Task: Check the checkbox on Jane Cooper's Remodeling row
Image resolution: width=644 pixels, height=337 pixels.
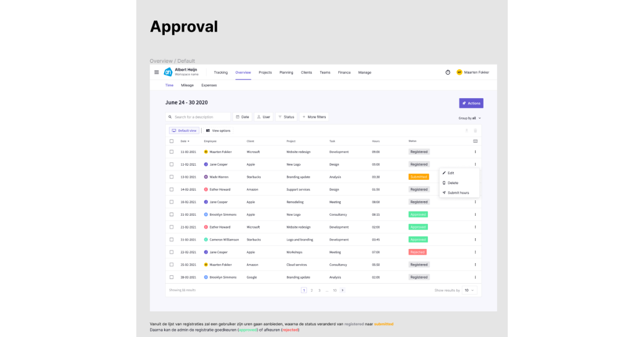Action: (x=171, y=202)
